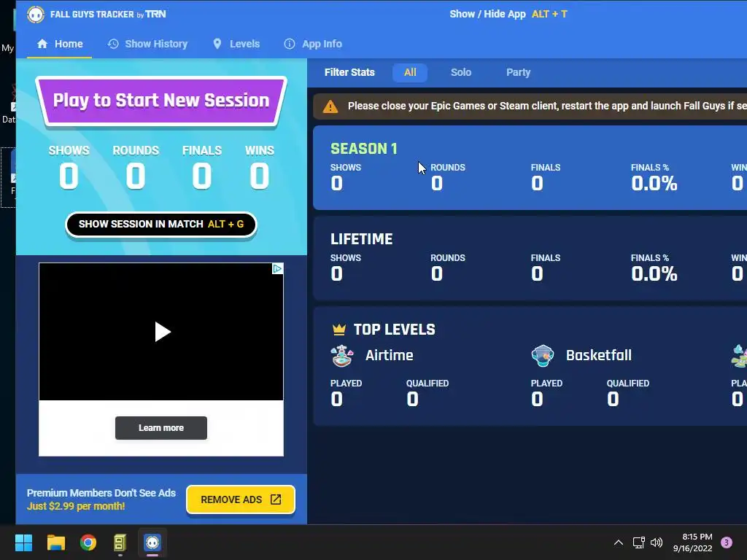Click the Fall Guys Tracker logo icon
Screen dimensions: 747x560
coord(36,15)
